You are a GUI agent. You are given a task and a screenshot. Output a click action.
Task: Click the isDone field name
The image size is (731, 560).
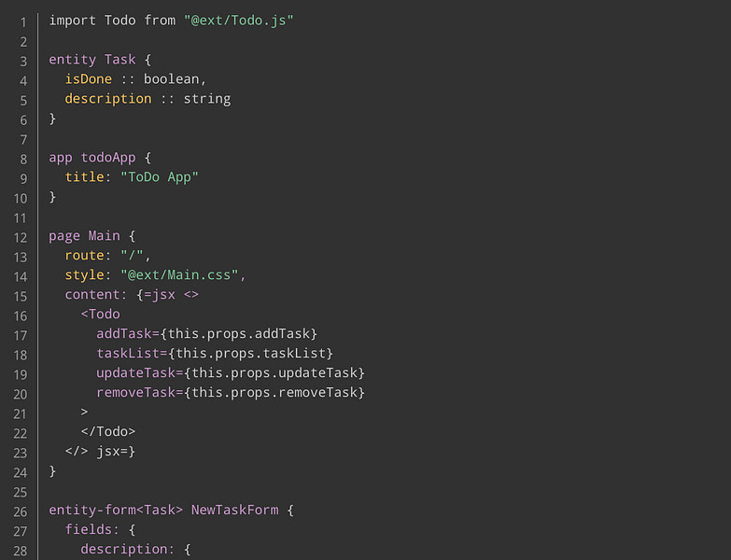(88, 79)
